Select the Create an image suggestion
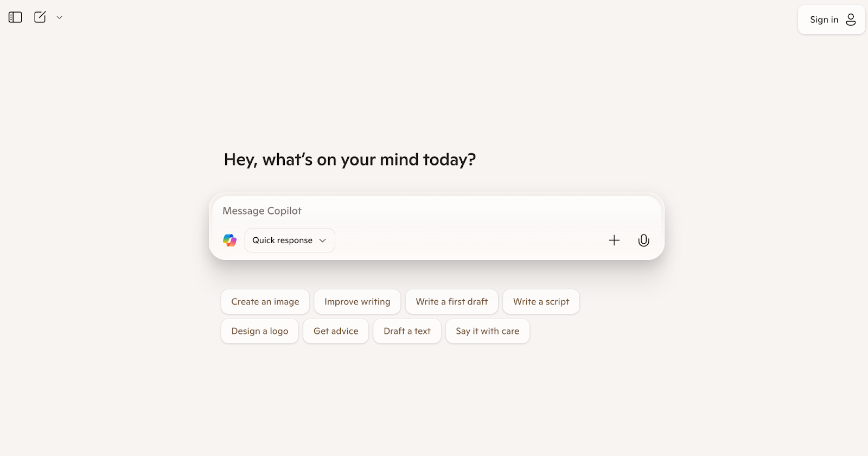Image resolution: width=868 pixels, height=456 pixels. click(265, 302)
